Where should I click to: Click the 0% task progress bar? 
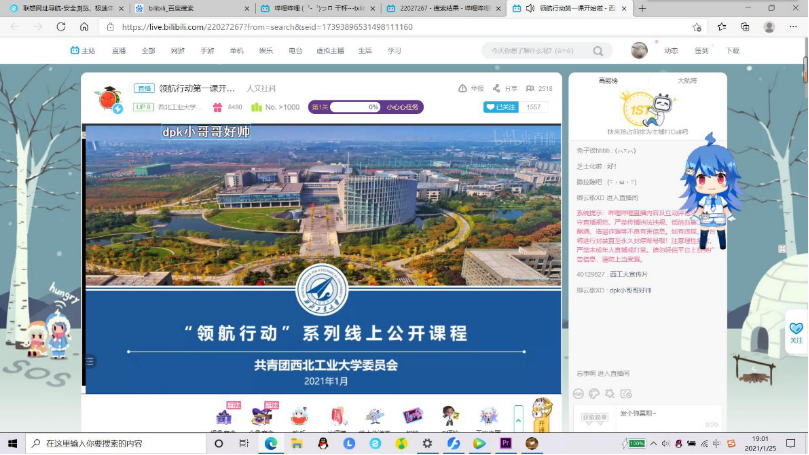tap(355, 107)
